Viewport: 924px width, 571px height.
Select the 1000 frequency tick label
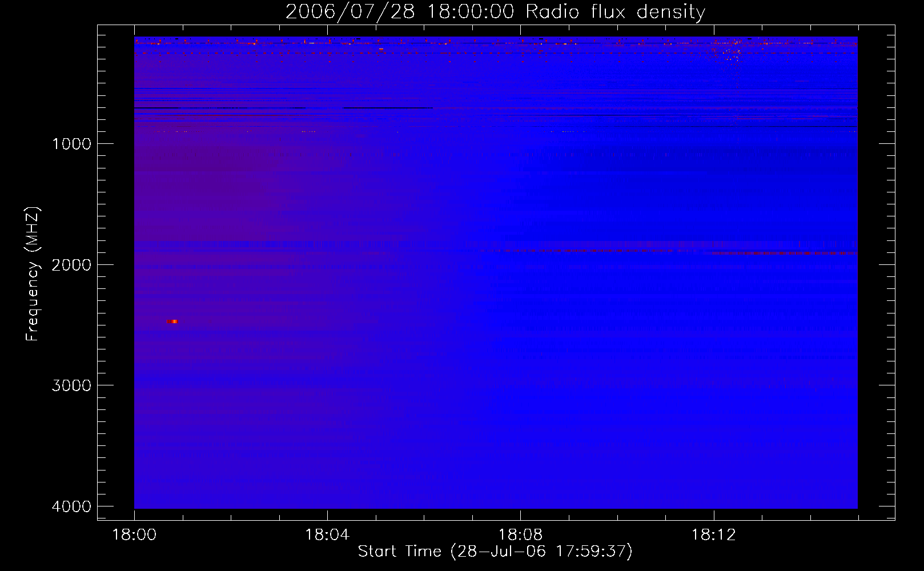pos(71,144)
